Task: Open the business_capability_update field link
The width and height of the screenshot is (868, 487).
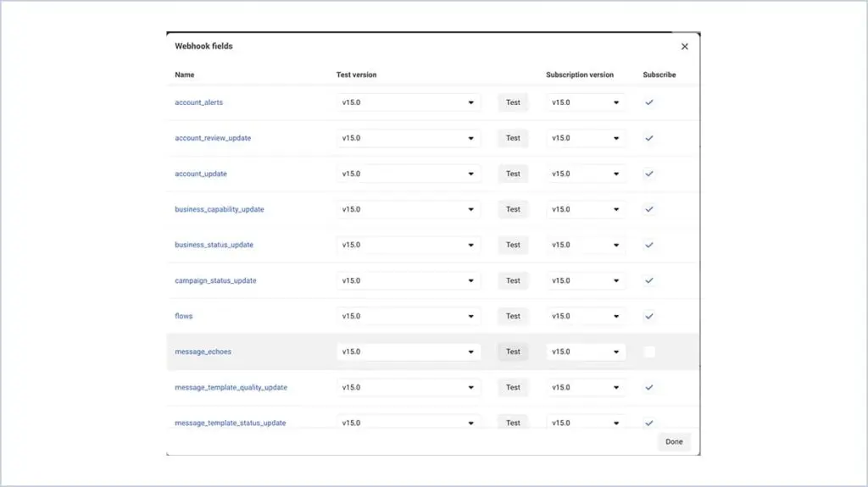Action: click(x=220, y=209)
